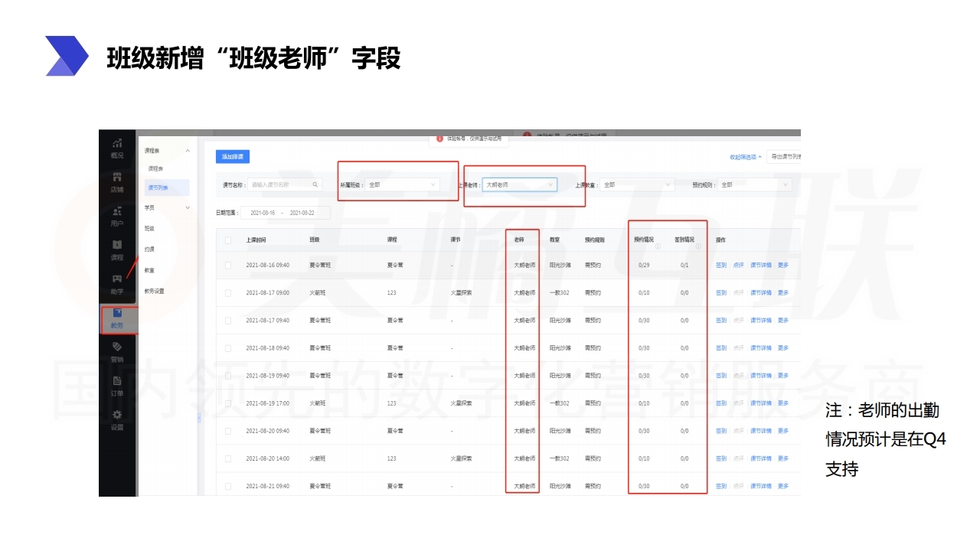Screen dimensions: 980x551
Task: Expand the 预约规则 dropdown
Action: click(754, 184)
